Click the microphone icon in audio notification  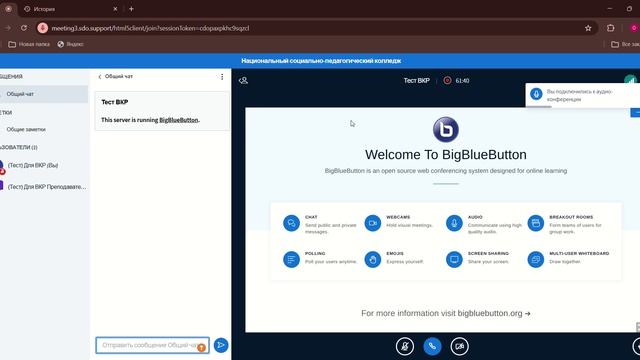pos(536,94)
